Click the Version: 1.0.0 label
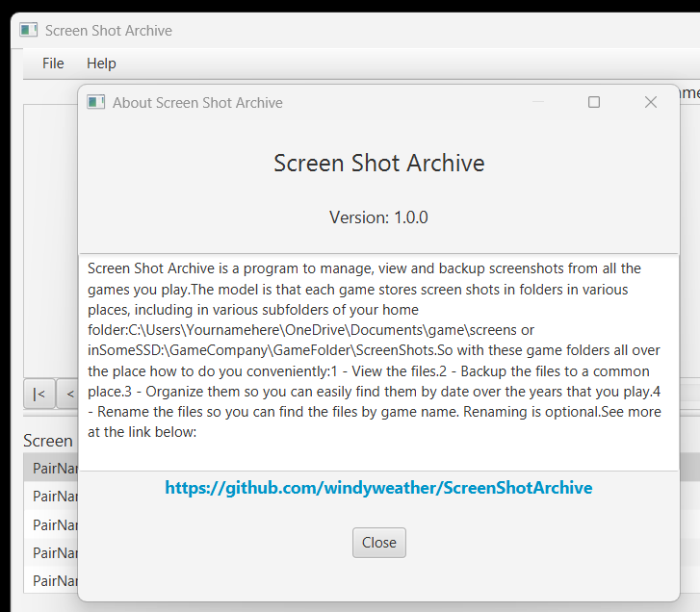 pyautogui.click(x=378, y=217)
